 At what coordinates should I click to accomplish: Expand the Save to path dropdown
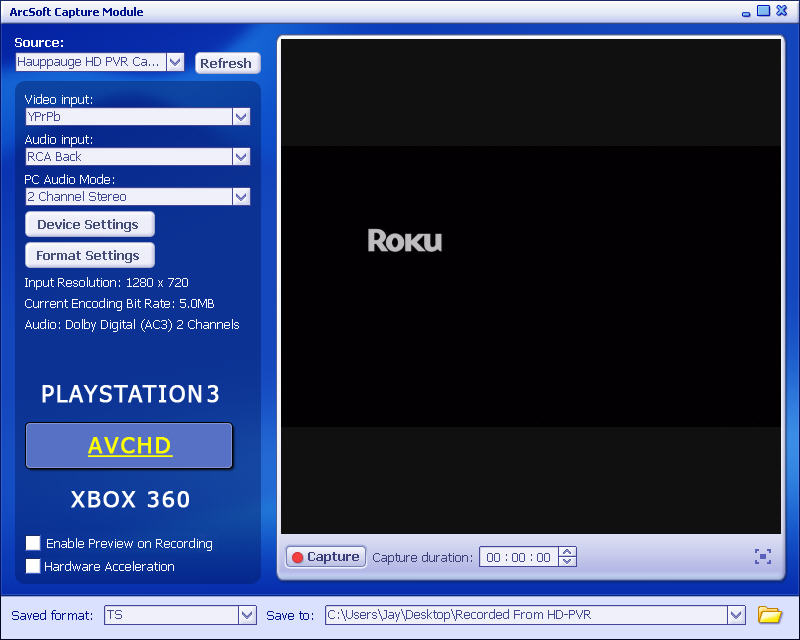point(736,615)
